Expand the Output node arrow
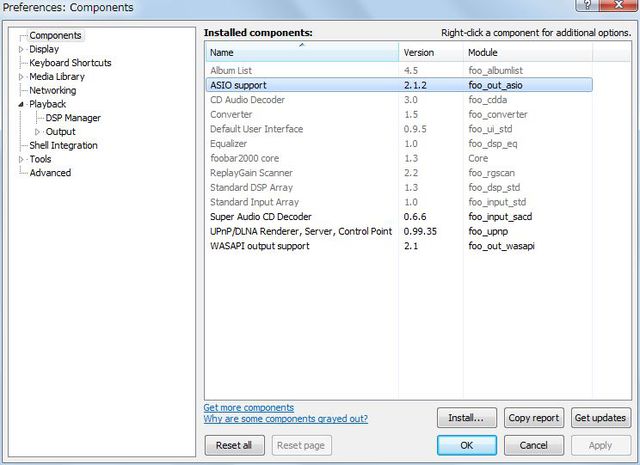 (38, 132)
